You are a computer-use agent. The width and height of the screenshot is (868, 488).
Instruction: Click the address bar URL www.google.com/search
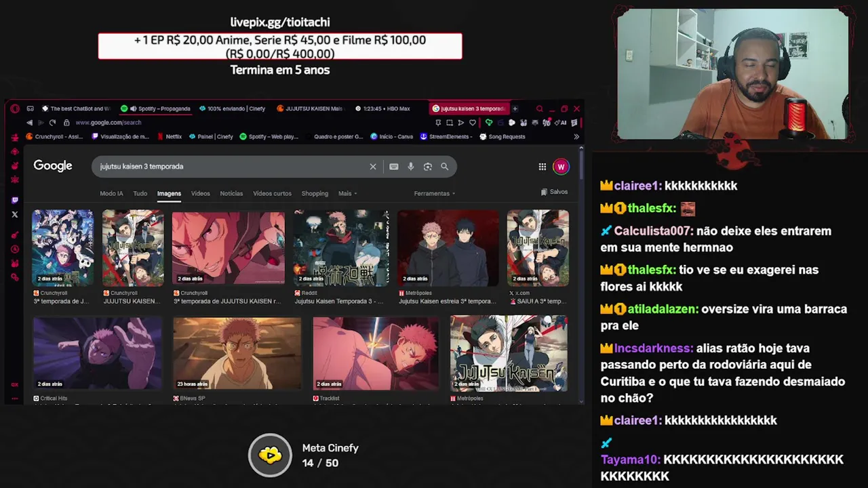(x=108, y=123)
